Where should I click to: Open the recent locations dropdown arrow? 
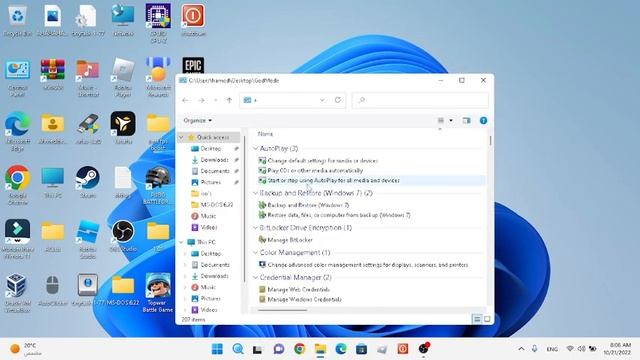click(x=216, y=100)
